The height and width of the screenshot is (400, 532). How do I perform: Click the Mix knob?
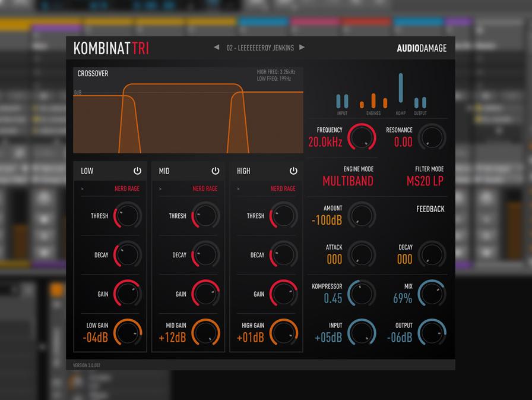coord(432,292)
